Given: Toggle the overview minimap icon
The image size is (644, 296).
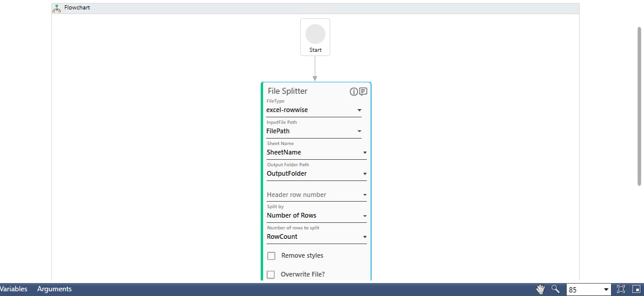Looking at the screenshot, I should pyautogui.click(x=636, y=289).
